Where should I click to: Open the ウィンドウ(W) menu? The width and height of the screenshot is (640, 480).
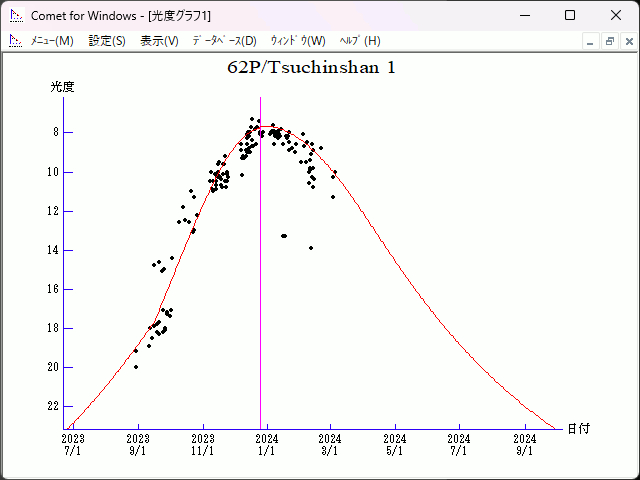click(298, 41)
